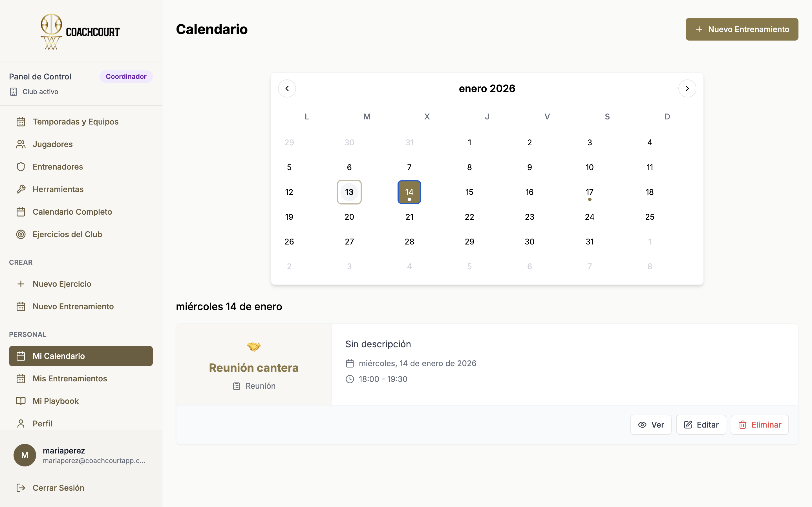Select Mi Calendario in the sidebar
Image resolution: width=812 pixels, height=507 pixels.
point(58,356)
